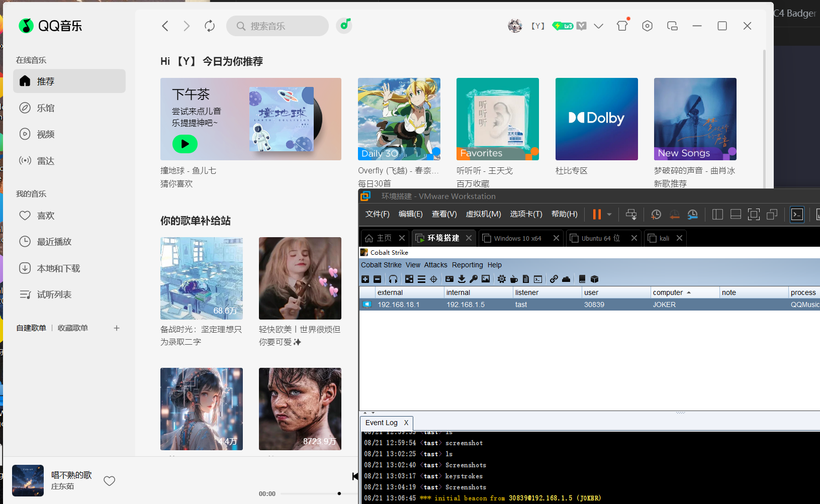Open the 收藏歌单 playlist link
Screen dimensions: 820x504
(72, 328)
